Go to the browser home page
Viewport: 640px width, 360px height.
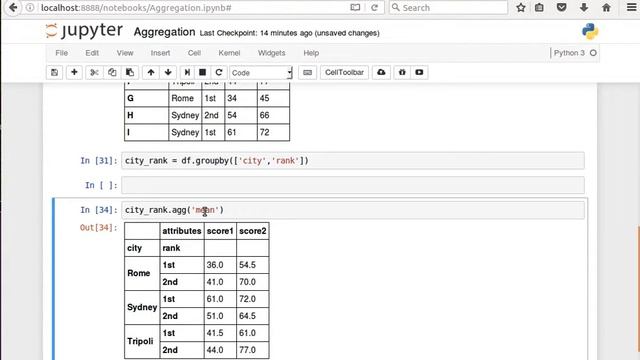[x=606, y=7]
